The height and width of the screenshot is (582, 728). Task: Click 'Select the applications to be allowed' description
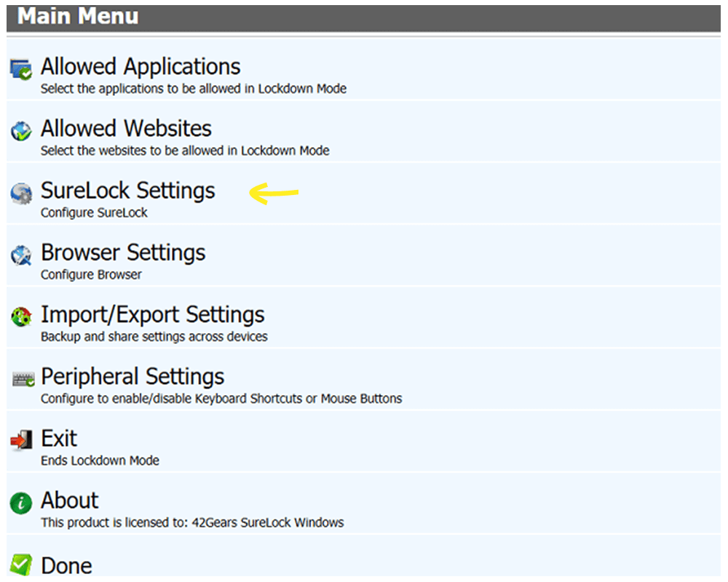(x=194, y=89)
